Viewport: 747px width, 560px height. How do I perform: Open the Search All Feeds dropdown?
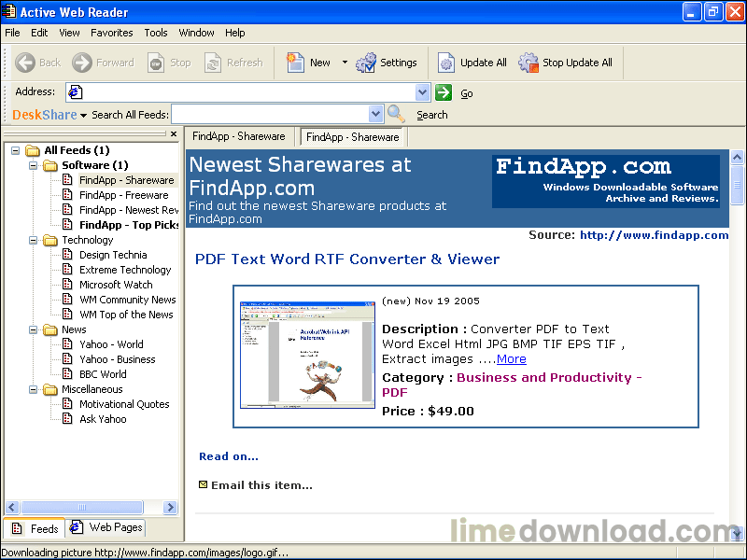pos(375,114)
